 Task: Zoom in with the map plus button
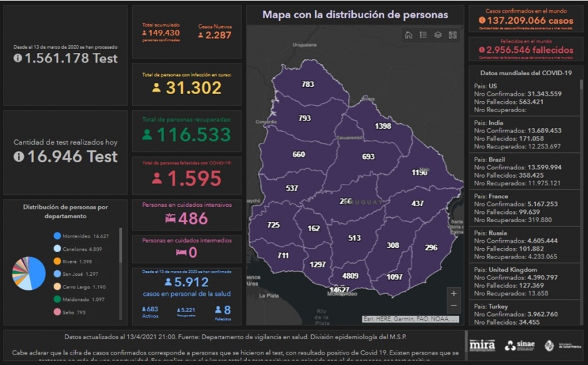click(x=454, y=294)
